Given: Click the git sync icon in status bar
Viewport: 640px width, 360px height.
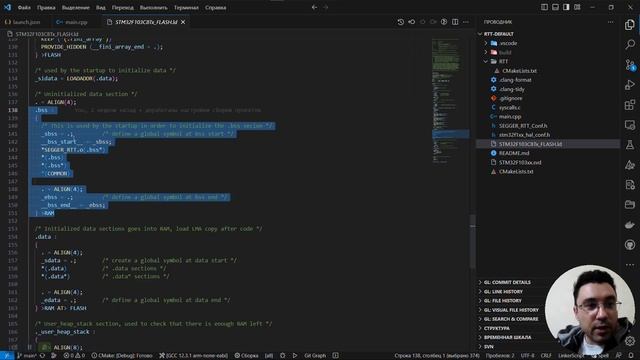Looking at the screenshot, I should click(42, 356).
